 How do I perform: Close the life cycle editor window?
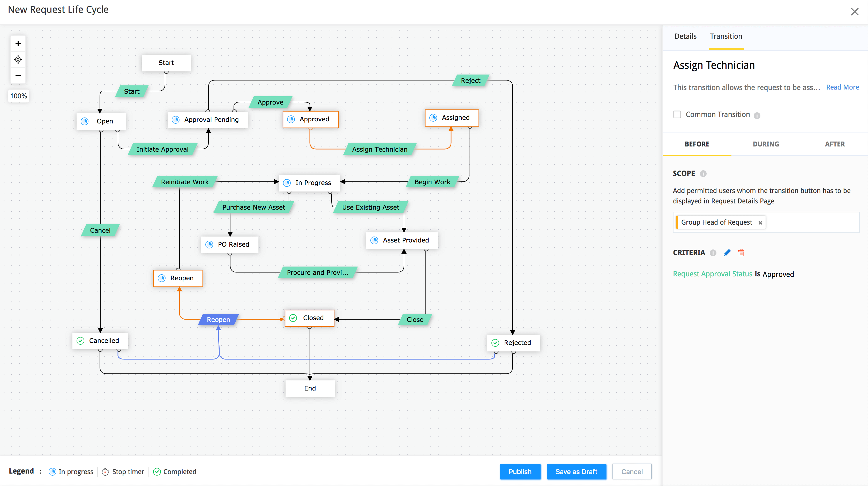pos(854,12)
